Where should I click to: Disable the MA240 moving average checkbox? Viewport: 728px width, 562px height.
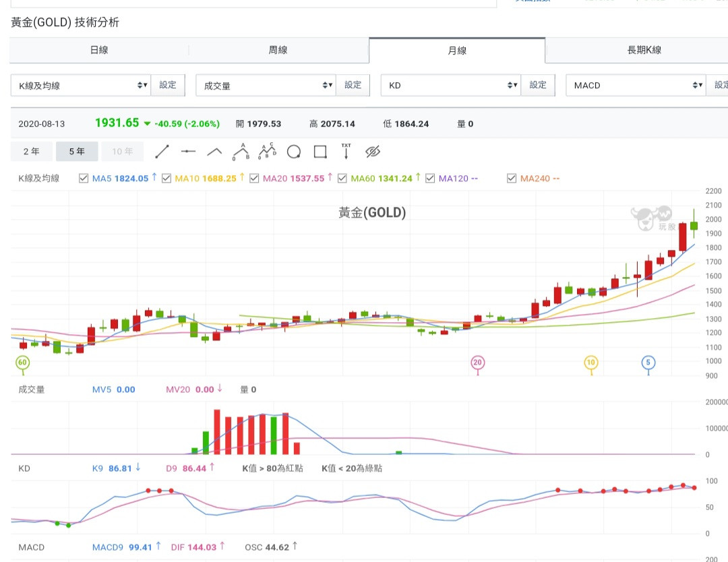click(x=512, y=179)
